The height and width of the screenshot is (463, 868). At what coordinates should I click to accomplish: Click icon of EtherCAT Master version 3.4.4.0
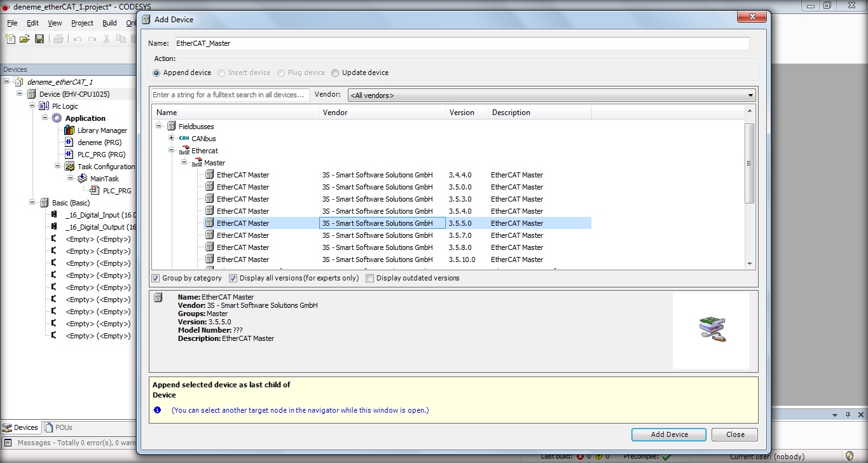209,175
